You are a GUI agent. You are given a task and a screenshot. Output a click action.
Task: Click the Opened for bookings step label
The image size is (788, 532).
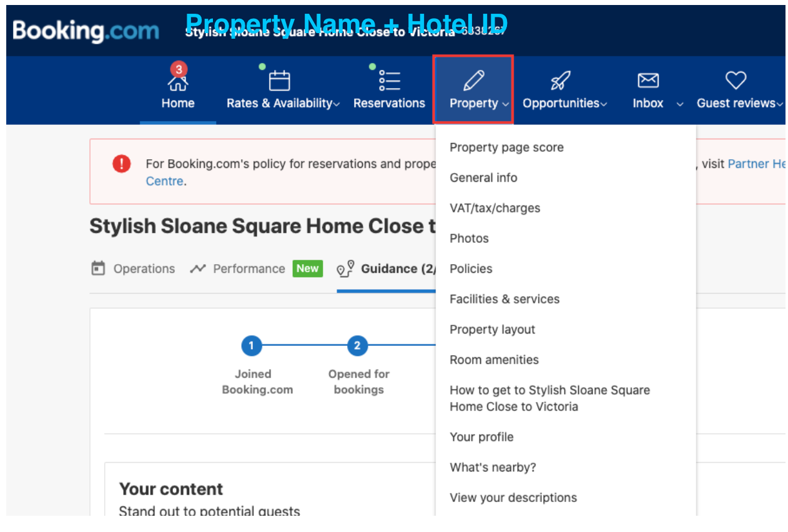(359, 382)
